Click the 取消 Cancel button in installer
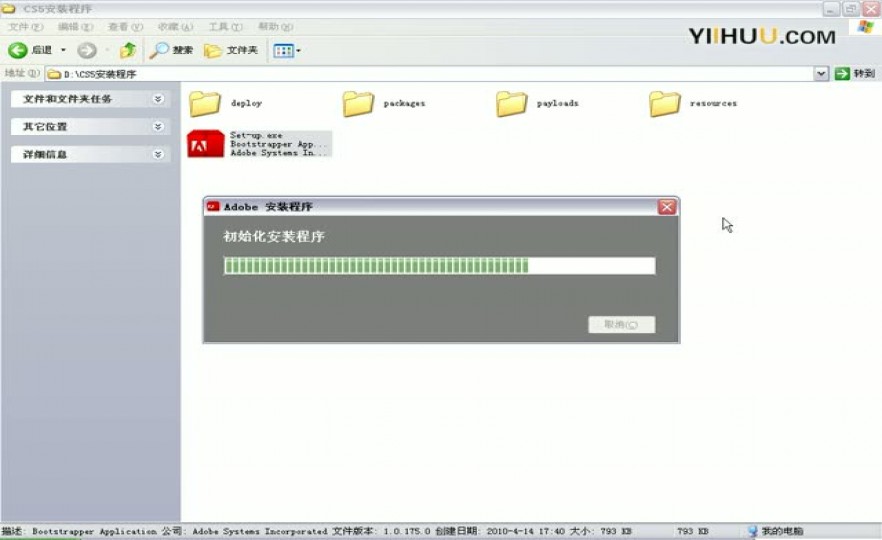Image resolution: width=882 pixels, height=540 pixels. [622, 325]
